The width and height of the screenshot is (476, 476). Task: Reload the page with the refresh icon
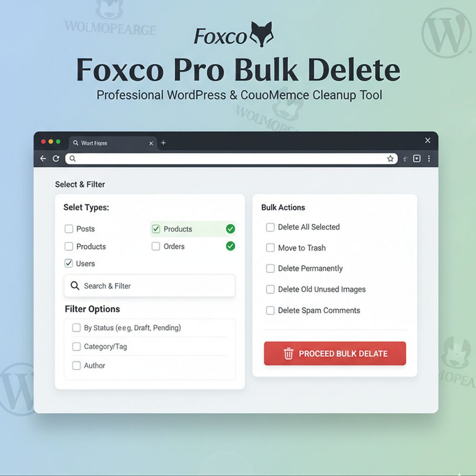point(56,159)
